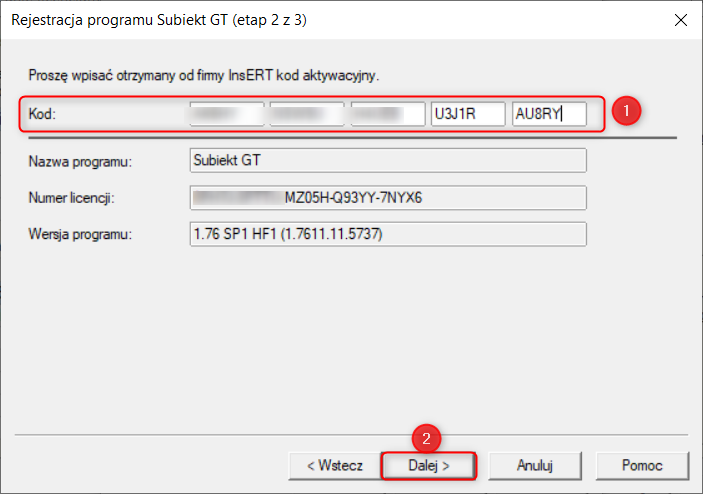Open help with the Pomoc button
Image resolution: width=703 pixels, height=494 pixels.
(x=642, y=466)
